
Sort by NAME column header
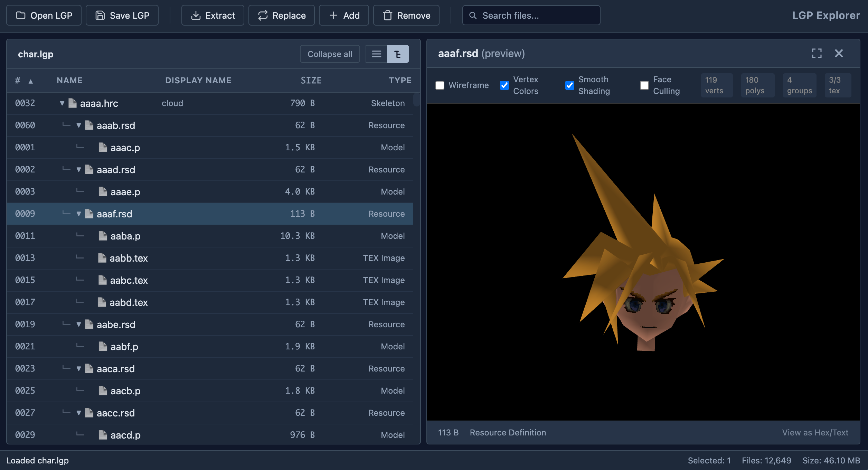coord(69,81)
